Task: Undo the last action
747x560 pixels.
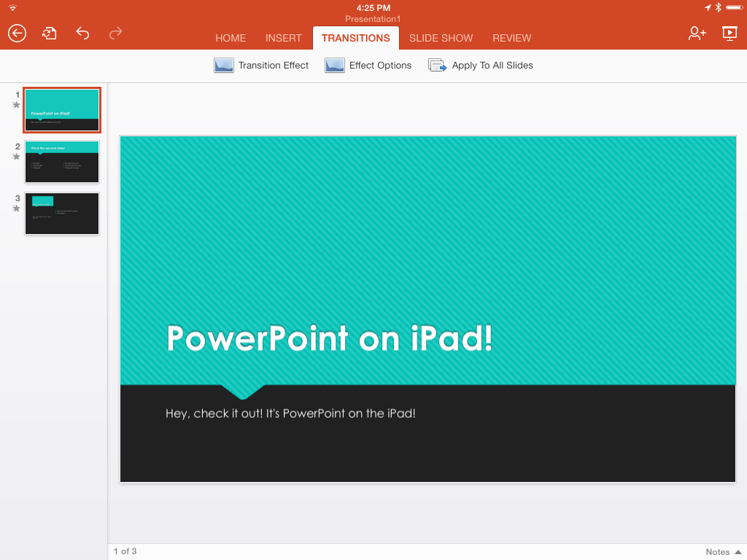Action: pyautogui.click(x=82, y=33)
